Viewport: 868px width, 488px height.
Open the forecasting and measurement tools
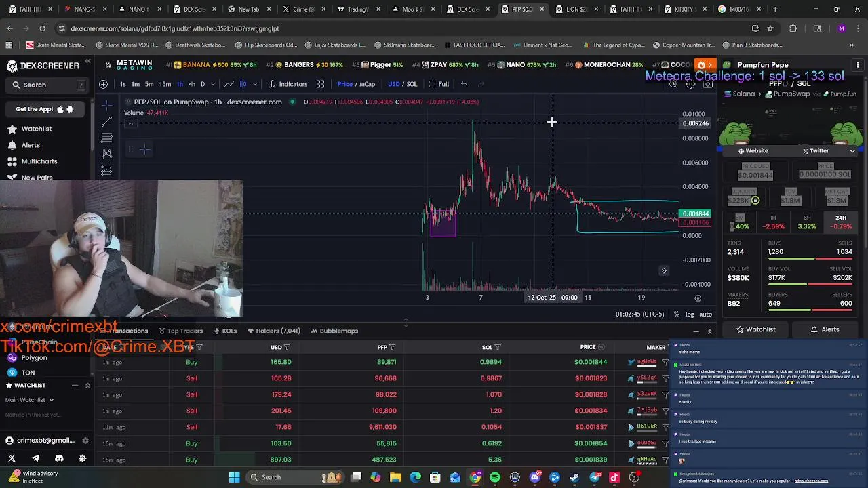[x=106, y=170]
